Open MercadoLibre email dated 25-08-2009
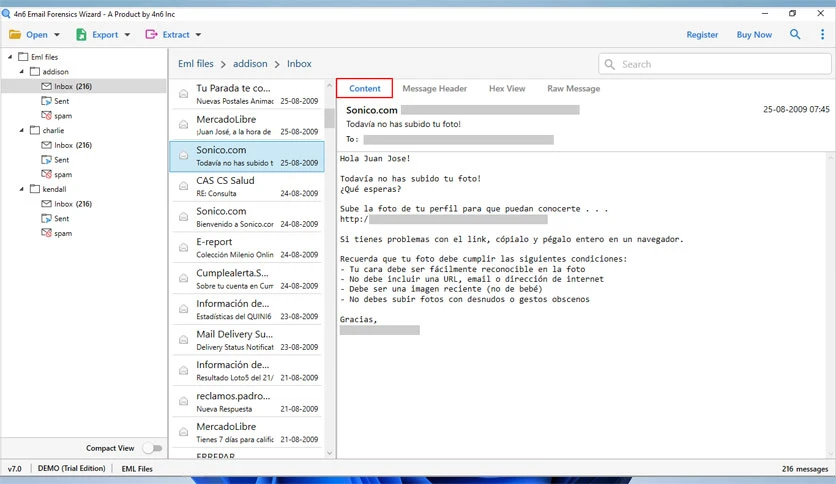The image size is (836, 484). (247, 125)
